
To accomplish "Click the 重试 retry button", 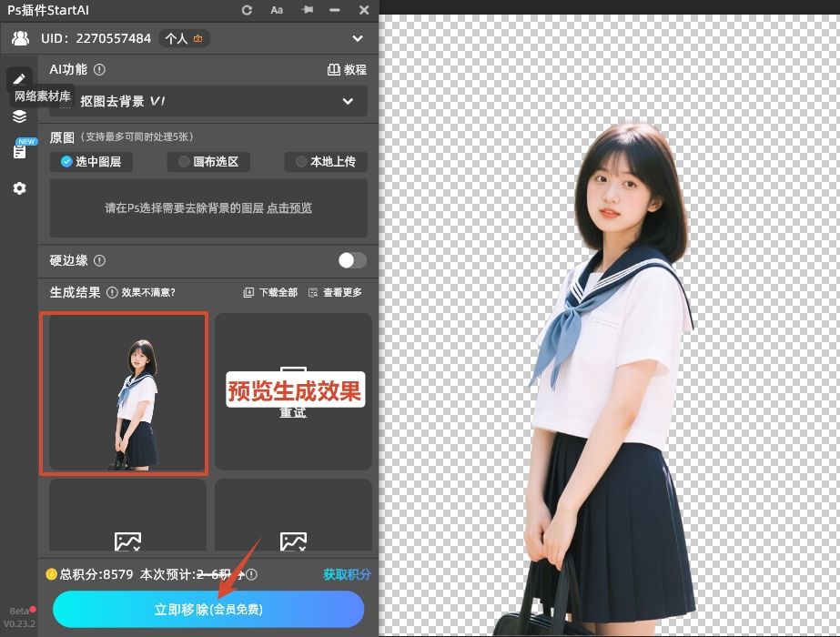I will tap(294, 412).
